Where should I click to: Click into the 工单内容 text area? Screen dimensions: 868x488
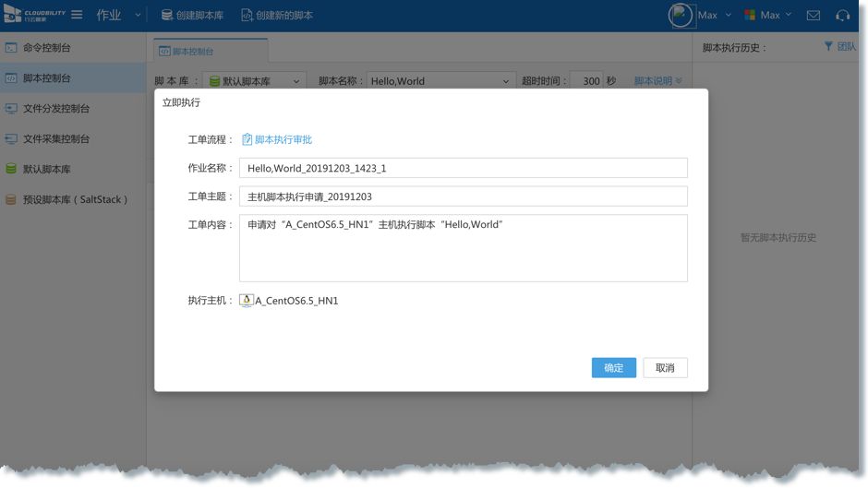pyautogui.click(x=463, y=248)
